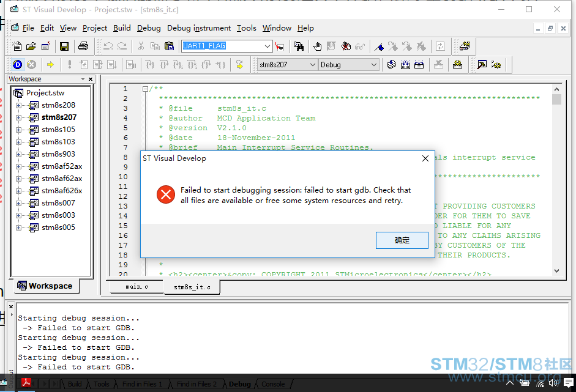Click the editor vertical scrollbar thumb
The image size is (576, 392).
[556, 100]
